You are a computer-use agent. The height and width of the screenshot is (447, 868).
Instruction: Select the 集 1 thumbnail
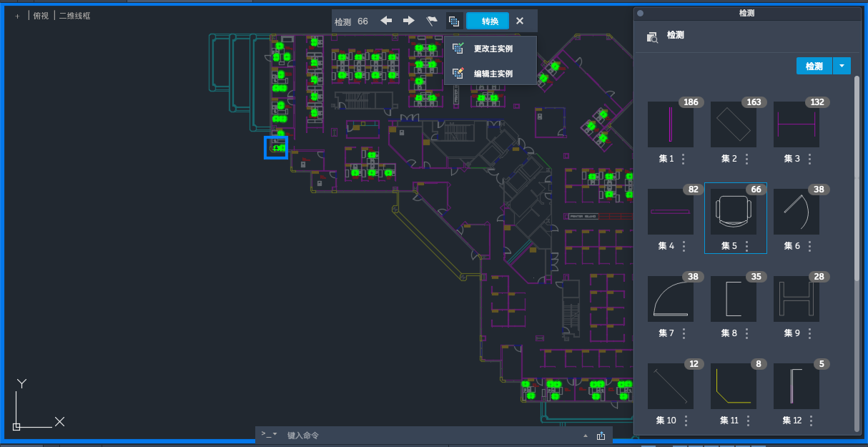coord(671,124)
